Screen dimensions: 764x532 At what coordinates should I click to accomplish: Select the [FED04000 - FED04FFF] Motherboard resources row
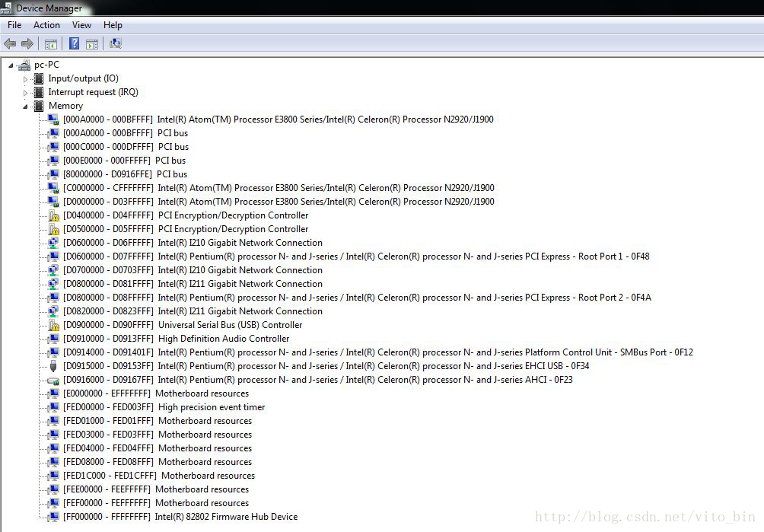(158, 448)
